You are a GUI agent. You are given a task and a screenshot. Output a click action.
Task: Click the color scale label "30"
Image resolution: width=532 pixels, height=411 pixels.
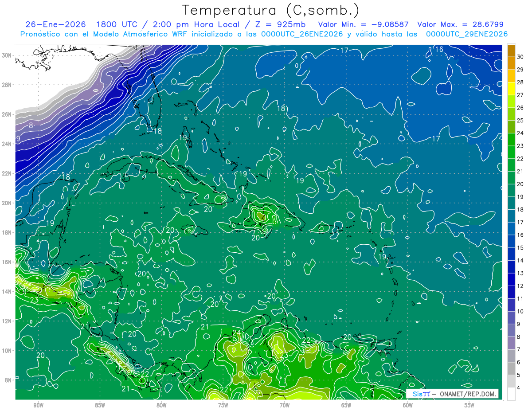tap(521, 57)
